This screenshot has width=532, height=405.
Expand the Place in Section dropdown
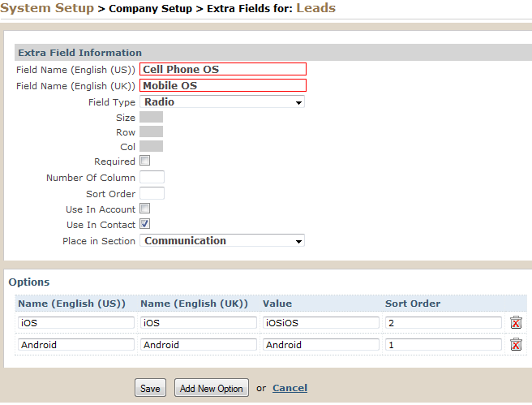pos(222,241)
